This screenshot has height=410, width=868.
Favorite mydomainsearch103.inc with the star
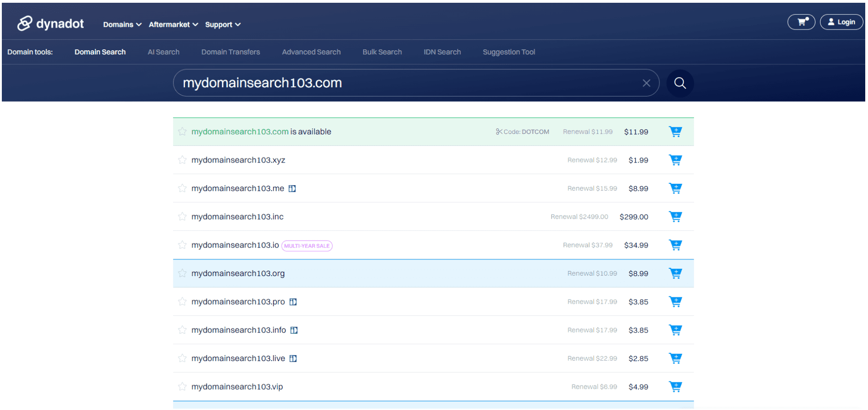coord(182,217)
